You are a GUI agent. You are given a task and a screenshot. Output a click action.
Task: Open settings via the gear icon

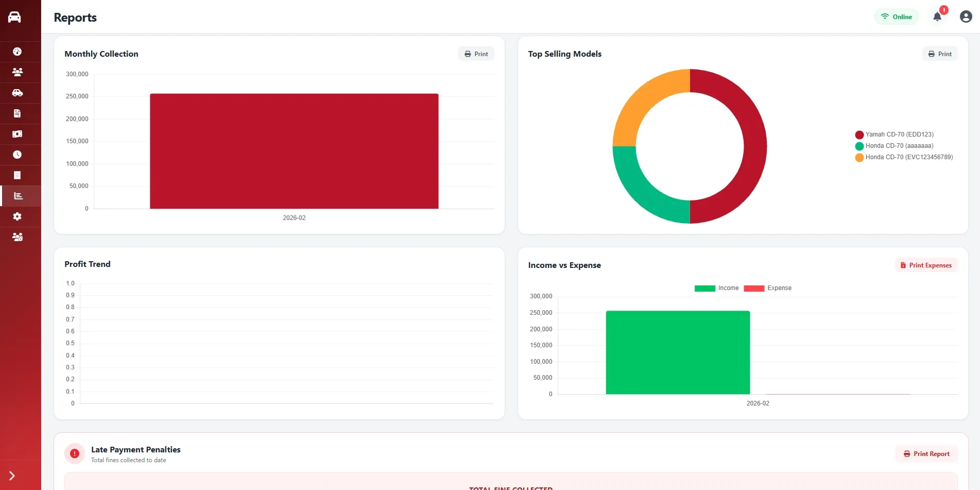point(18,216)
